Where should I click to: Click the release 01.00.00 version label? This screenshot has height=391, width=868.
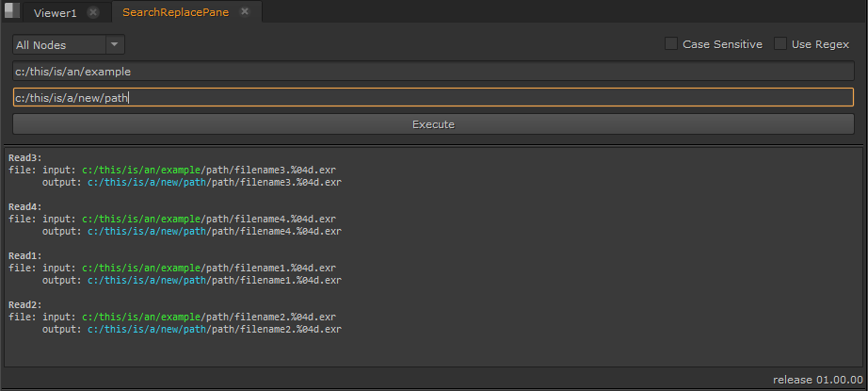click(x=817, y=380)
